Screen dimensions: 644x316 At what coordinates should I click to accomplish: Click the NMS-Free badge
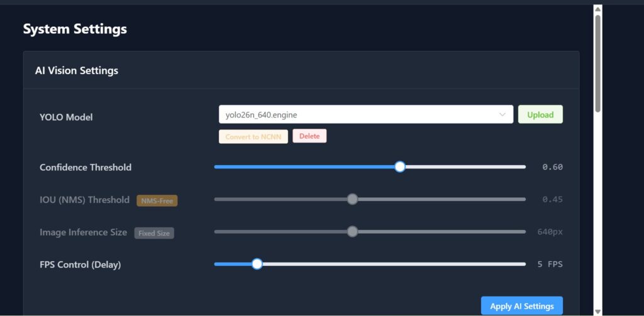[157, 200]
